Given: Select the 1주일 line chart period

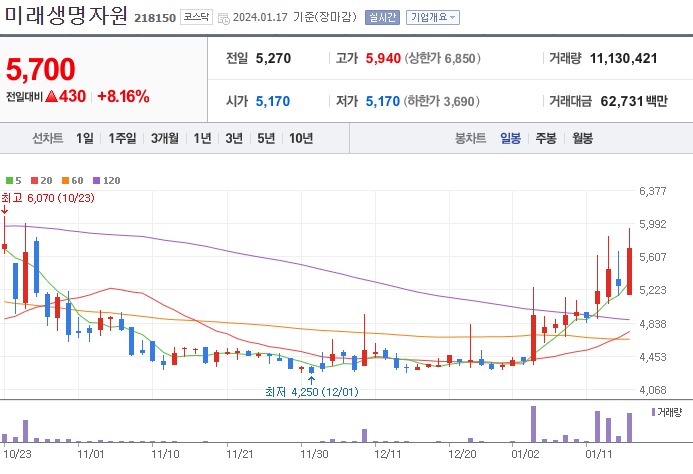Looking at the screenshot, I should pos(122,138).
